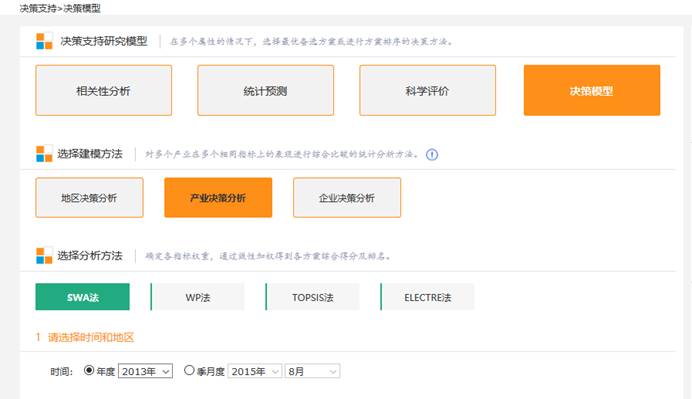Click the colored squares icon beside 决策支持研究模型
This screenshot has height=399, width=692.
click(x=44, y=41)
